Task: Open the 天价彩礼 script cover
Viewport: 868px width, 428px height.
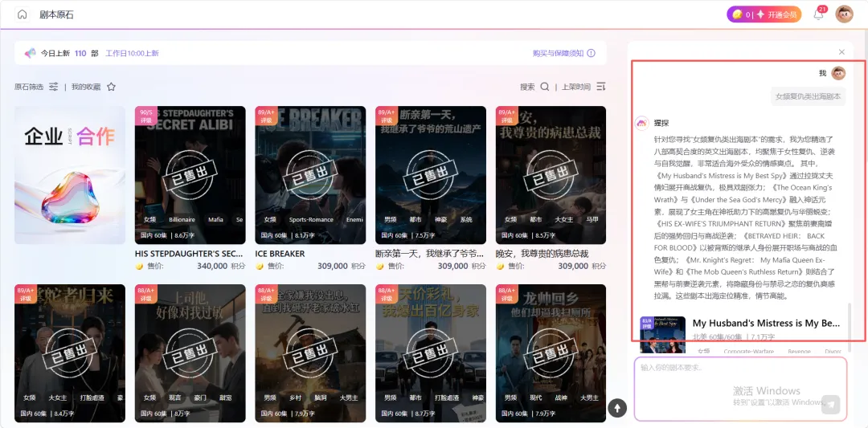Action: pyautogui.click(x=431, y=353)
